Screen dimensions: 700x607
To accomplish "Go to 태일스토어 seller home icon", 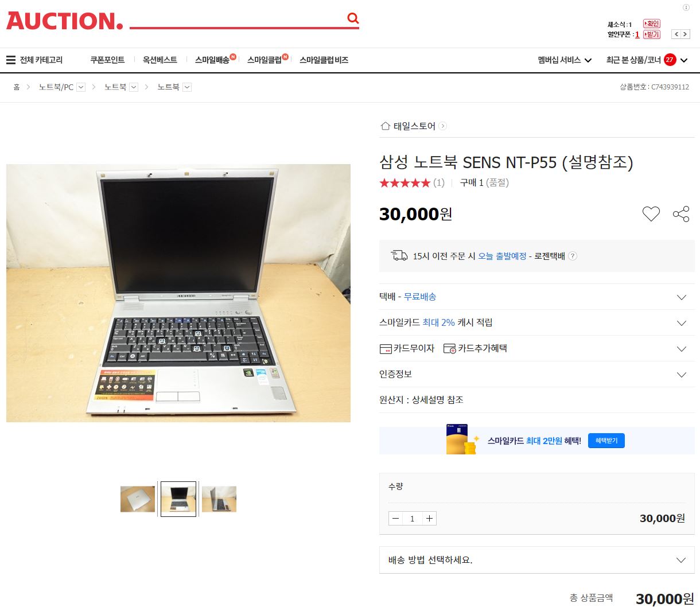I will [x=386, y=126].
